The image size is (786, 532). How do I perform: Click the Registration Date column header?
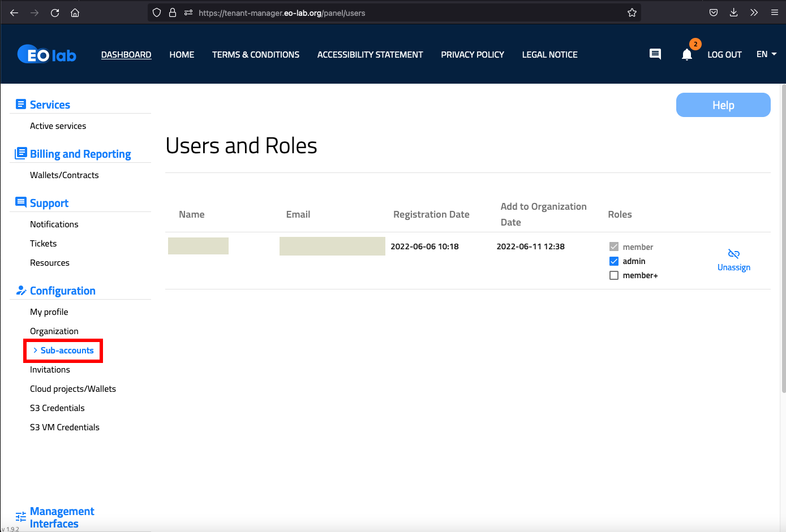pyautogui.click(x=431, y=214)
